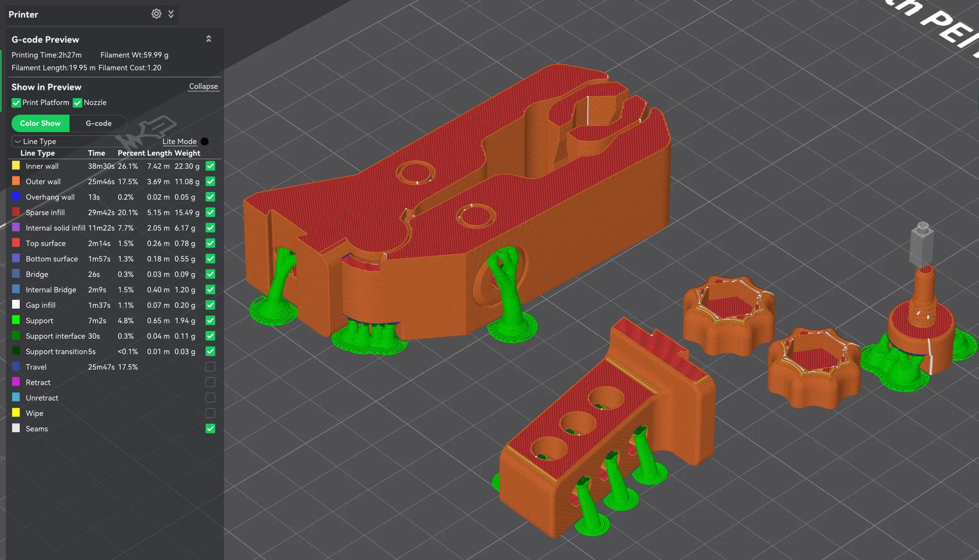Click the Collapse link
This screenshot has width=979, height=560.
point(204,86)
